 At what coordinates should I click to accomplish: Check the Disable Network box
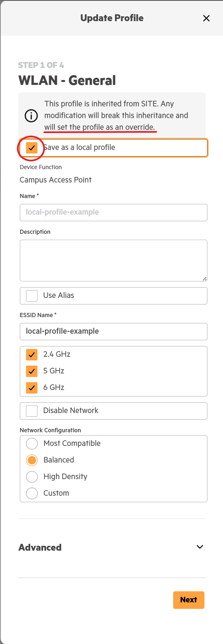32,411
